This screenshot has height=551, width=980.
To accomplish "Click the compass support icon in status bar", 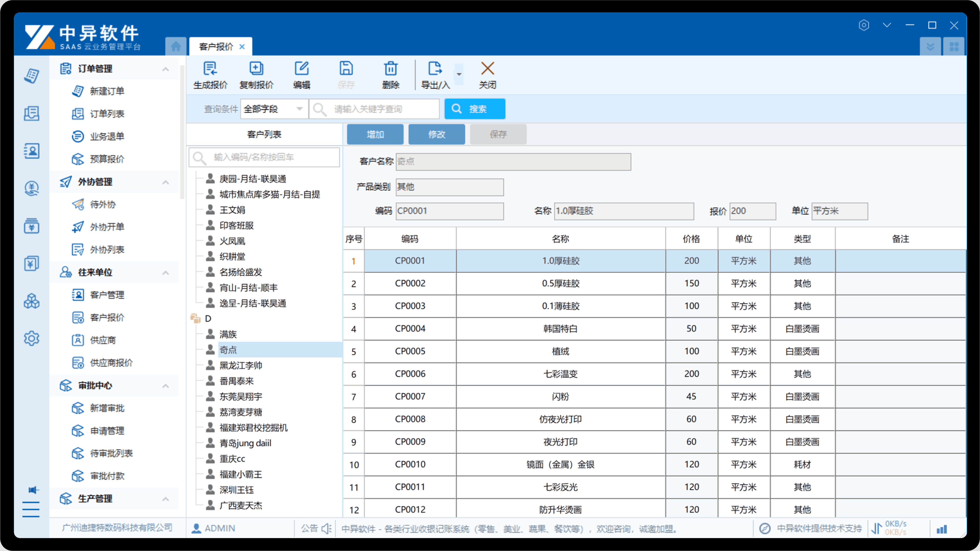I will click(765, 529).
